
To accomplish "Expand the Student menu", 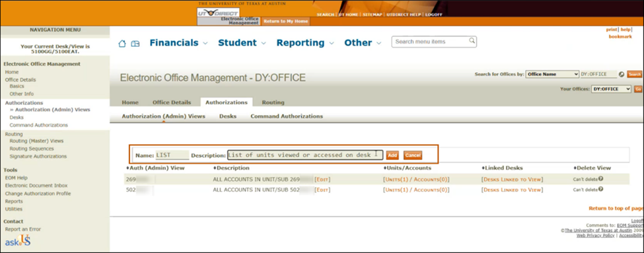I will pos(242,43).
